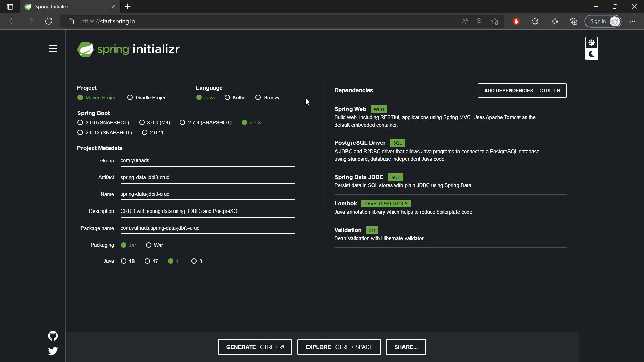Select Java version 18
This screenshot has height=362, width=644.
coord(128,261)
